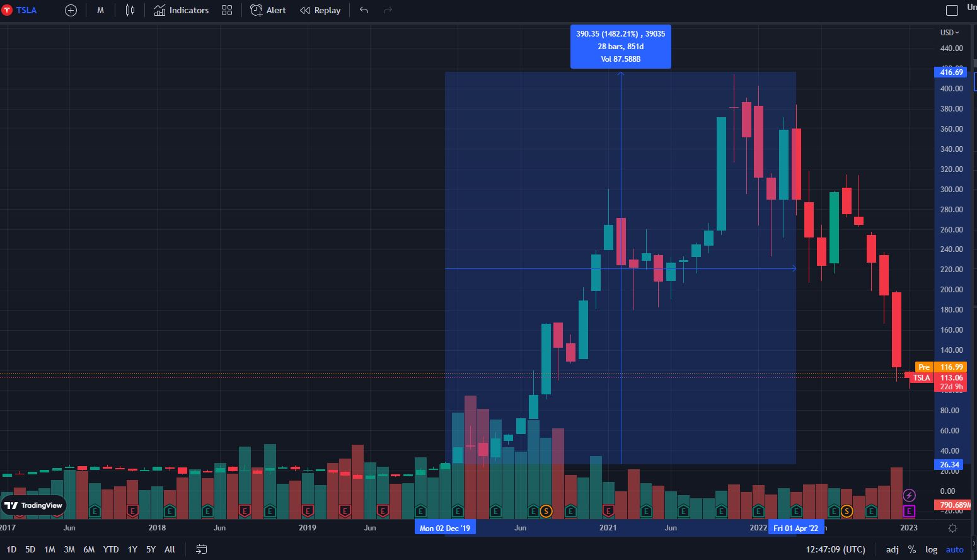Toggle the log scale

(931, 549)
